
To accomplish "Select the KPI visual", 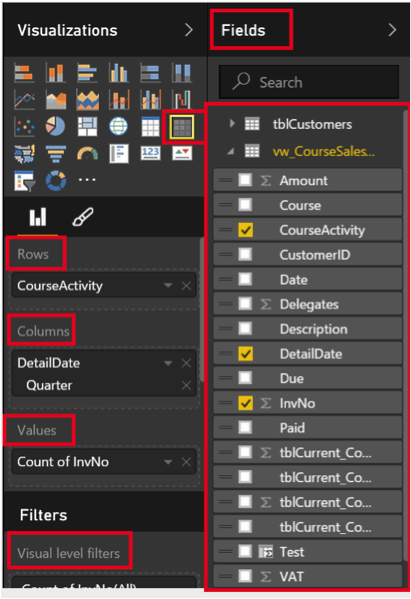I will click(182, 154).
